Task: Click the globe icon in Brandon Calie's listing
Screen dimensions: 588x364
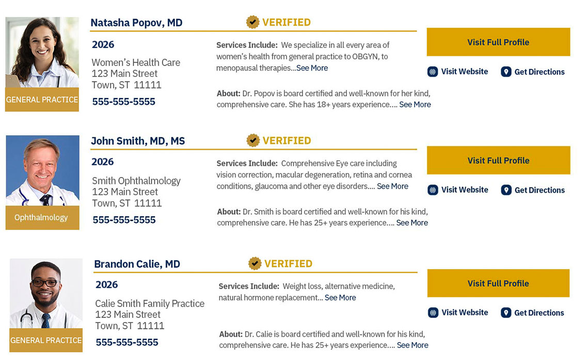Action: click(x=433, y=312)
